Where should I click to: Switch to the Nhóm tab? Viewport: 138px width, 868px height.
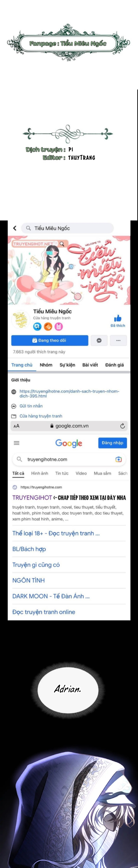point(46,365)
